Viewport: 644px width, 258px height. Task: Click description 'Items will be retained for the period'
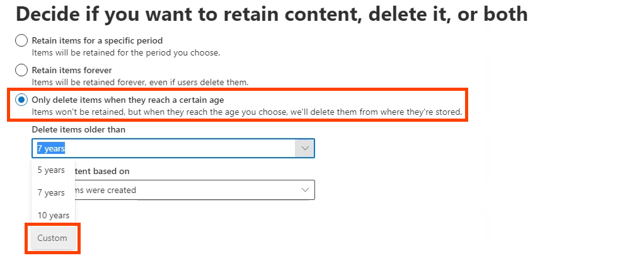click(x=126, y=52)
